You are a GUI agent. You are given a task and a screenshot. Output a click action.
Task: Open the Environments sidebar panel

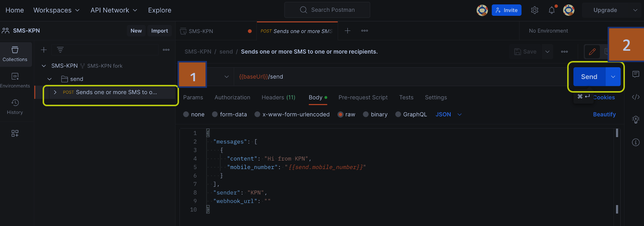15,80
